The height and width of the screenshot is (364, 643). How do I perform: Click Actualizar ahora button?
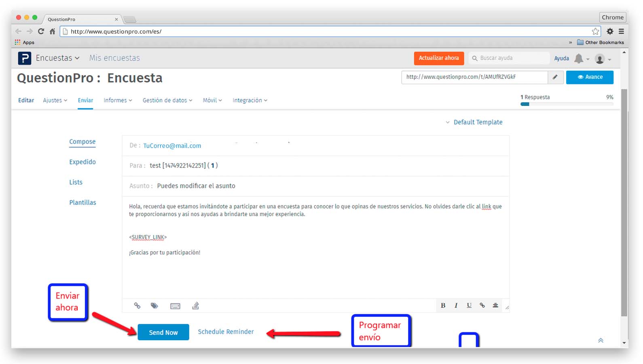[x=439, y=58]
